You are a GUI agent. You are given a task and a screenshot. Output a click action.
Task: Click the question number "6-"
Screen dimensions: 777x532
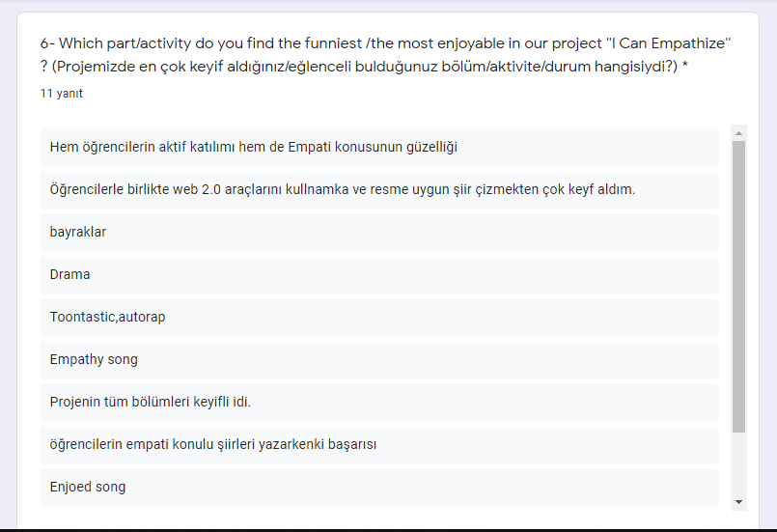click(x=48, y=43)
